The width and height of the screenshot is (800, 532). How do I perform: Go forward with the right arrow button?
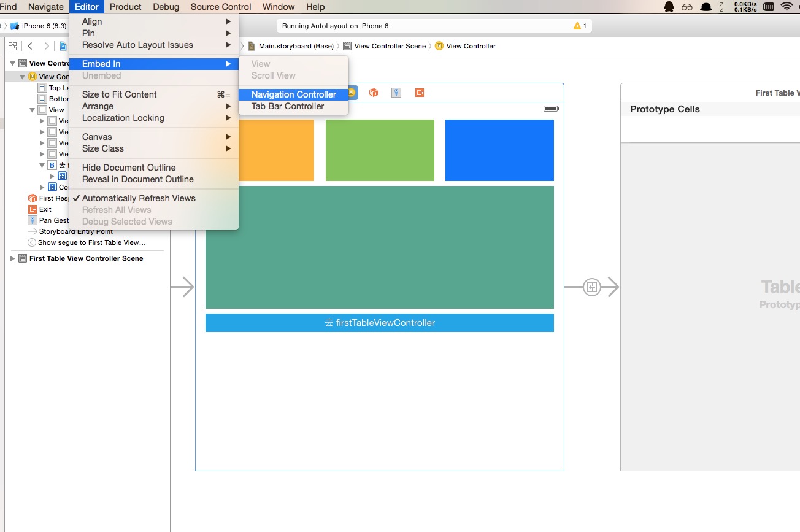[x=47, y=46]
